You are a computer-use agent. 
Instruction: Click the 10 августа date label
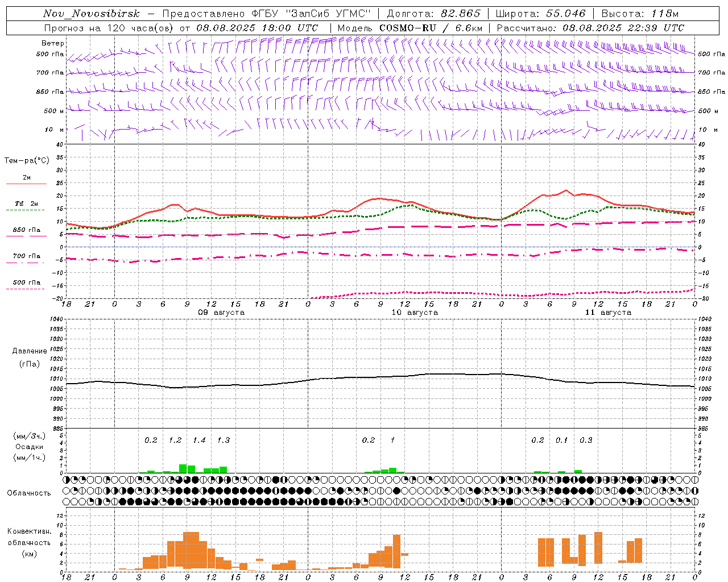pyautogui.click(x=415, y=313)
